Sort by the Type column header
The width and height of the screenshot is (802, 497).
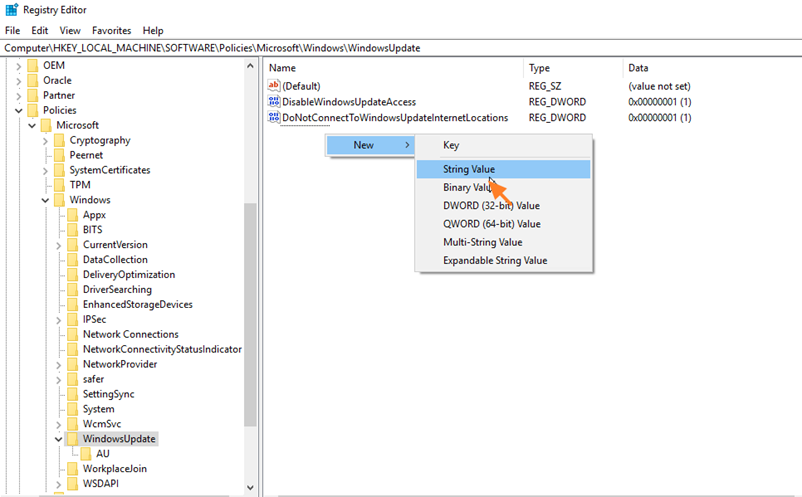573,68
